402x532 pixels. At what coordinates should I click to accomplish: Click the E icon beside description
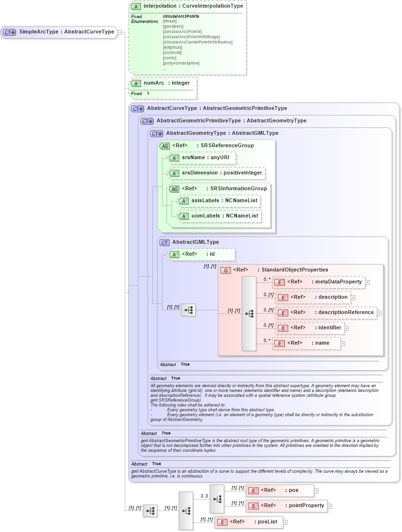pyautogui.click(x=283, y=298)
